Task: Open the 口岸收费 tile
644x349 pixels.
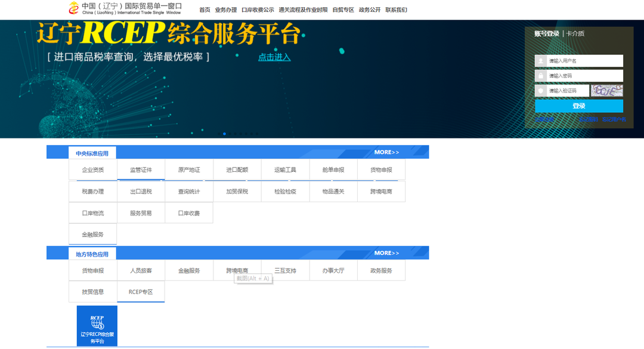Action: (x=189, y=213)
